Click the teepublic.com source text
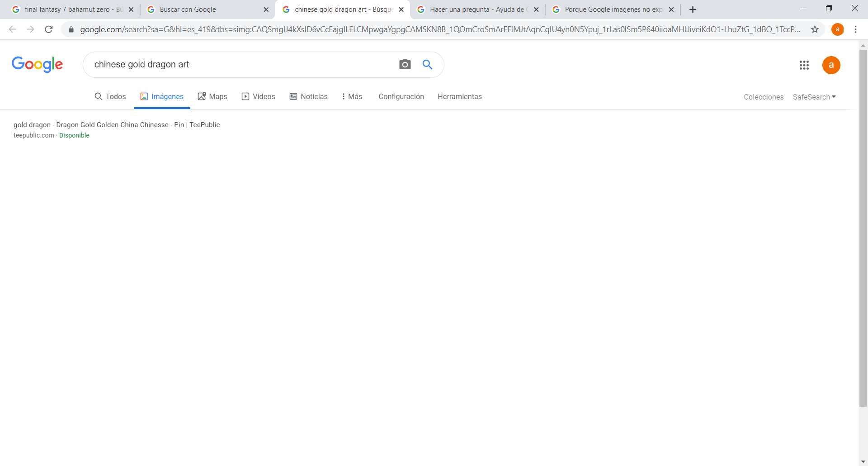The image size is (868, 466). [x=33, y=135]
